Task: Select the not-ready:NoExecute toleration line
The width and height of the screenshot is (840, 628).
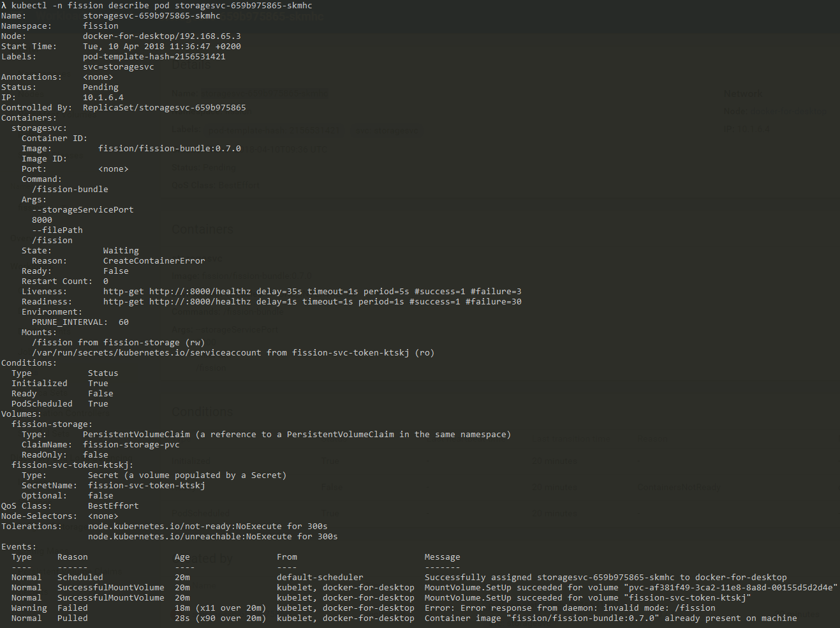Action: click(x=208, y=526)
